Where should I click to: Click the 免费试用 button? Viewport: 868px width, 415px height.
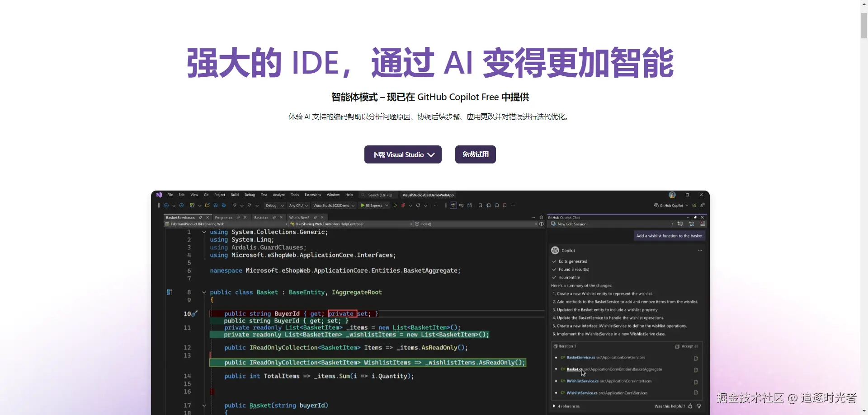click(x=476, y=154)
